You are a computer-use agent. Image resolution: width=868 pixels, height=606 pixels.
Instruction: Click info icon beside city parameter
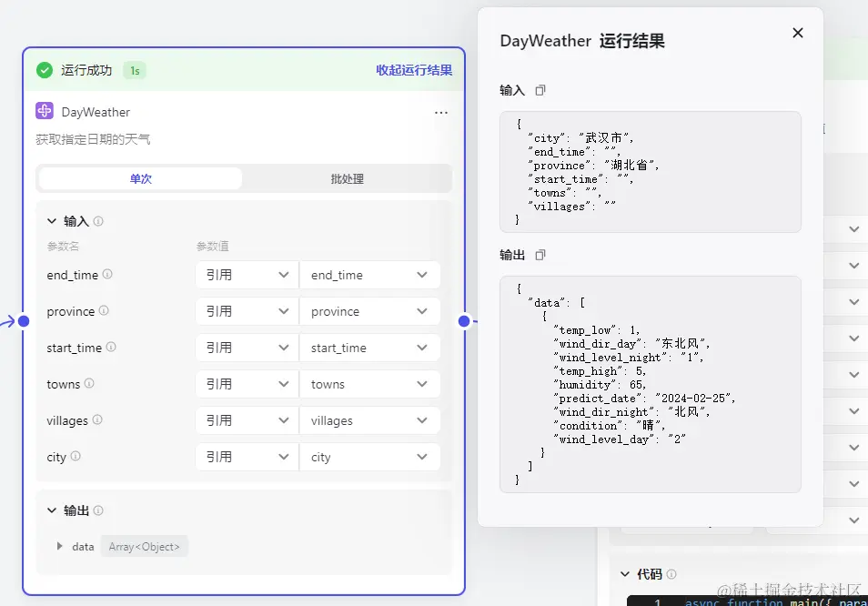(76, 456)
